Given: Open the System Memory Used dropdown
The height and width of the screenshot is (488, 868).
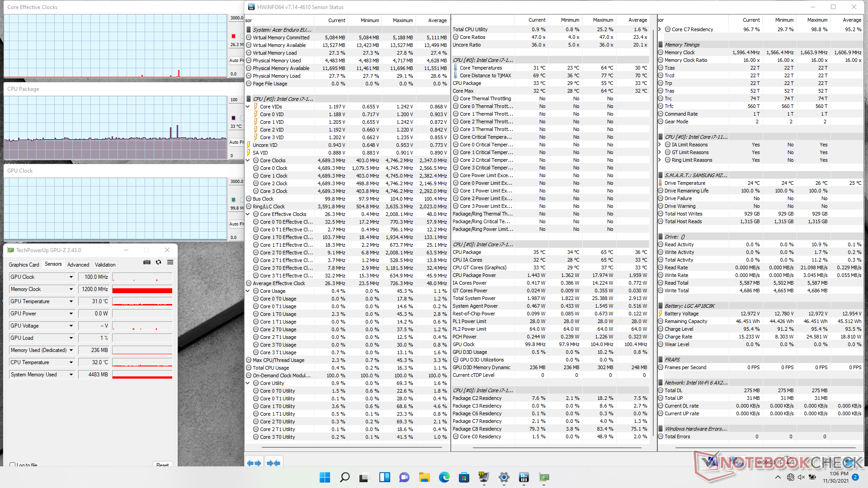Looking at the screenshot, I should coord(71,375).
